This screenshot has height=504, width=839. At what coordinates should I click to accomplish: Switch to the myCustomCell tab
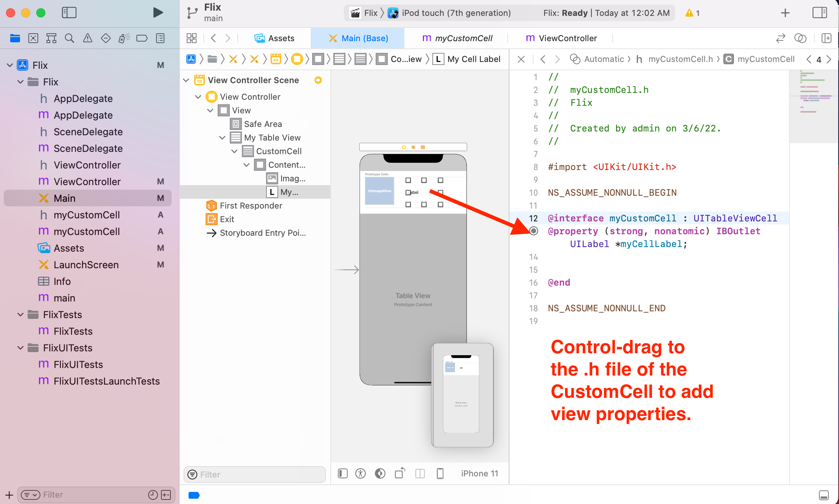tap(457, 38)
